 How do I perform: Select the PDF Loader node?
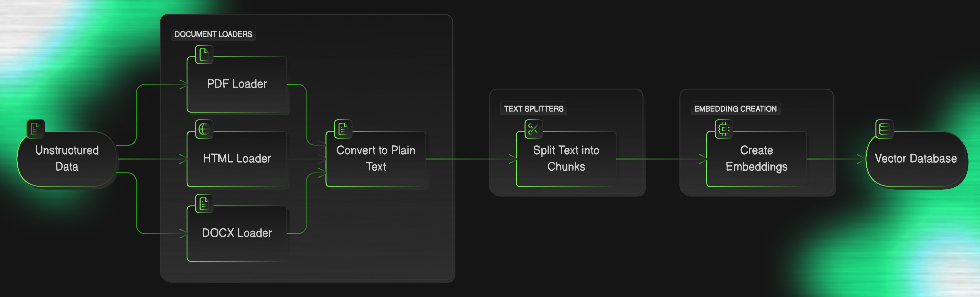tap(237, 84)
